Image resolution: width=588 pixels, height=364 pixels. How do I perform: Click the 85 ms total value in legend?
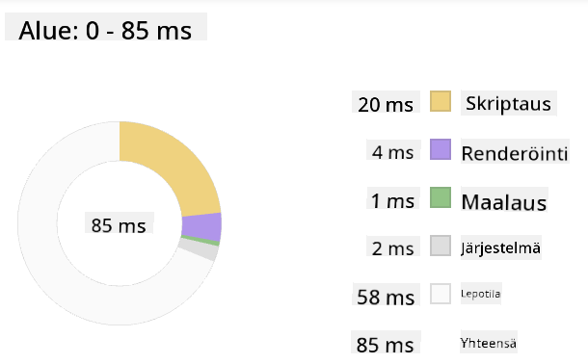pyautogui.click(x=386, y=343)
